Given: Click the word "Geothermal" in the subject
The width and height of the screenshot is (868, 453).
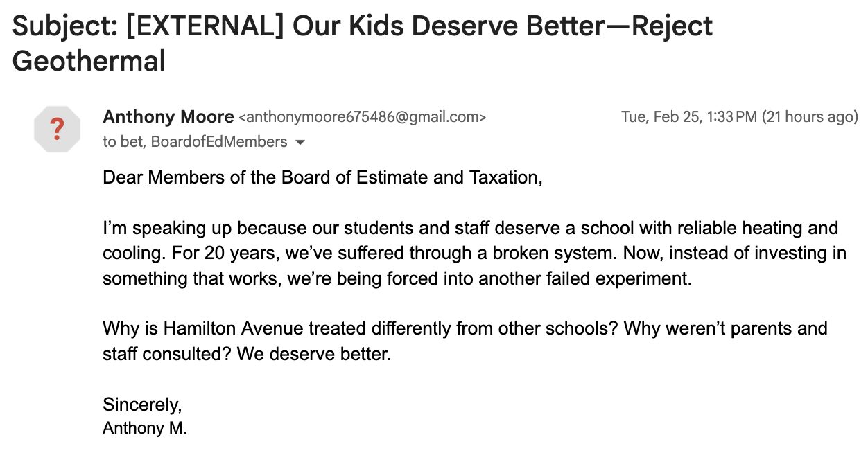Looking at the screenshot, I should point(89,61).
